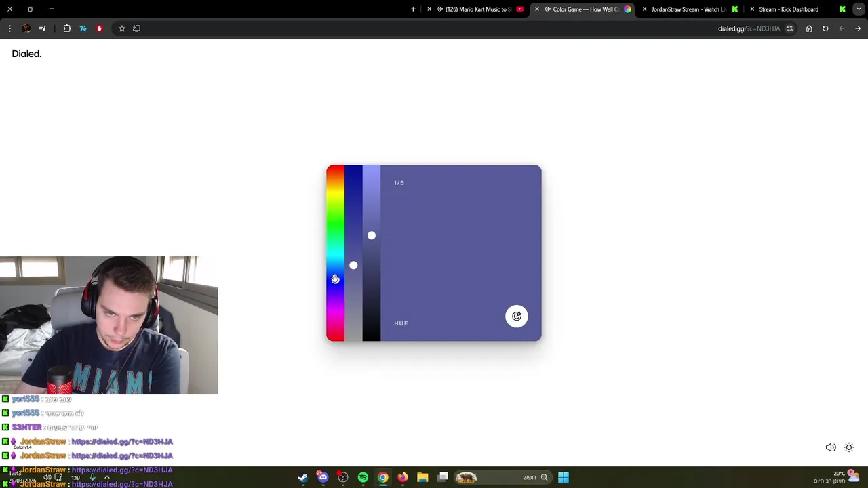Screen dimensions: 868x488
Task: Open the Chrome profile avatar
Action: point(26,28)
